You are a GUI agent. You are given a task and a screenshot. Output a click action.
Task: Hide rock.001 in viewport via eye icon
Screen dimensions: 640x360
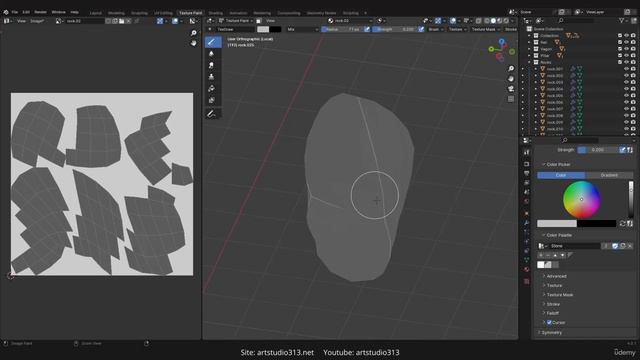pyautogui.click(x=627, y=69)
